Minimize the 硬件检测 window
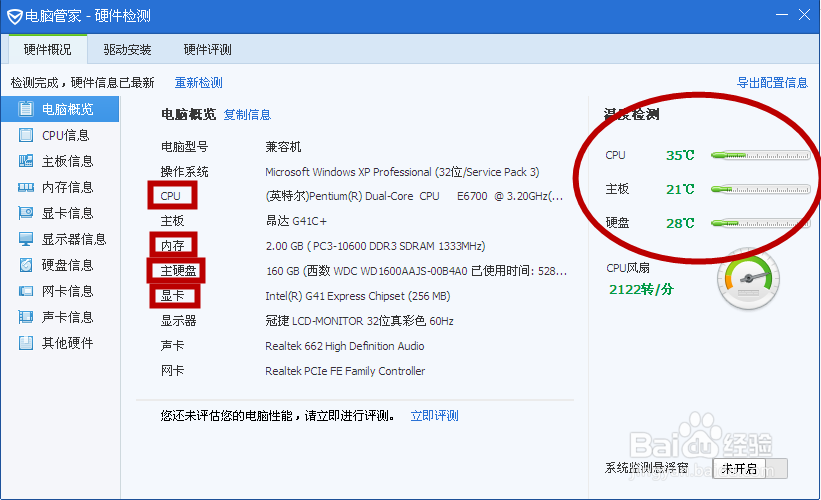 tap(782, 15)
